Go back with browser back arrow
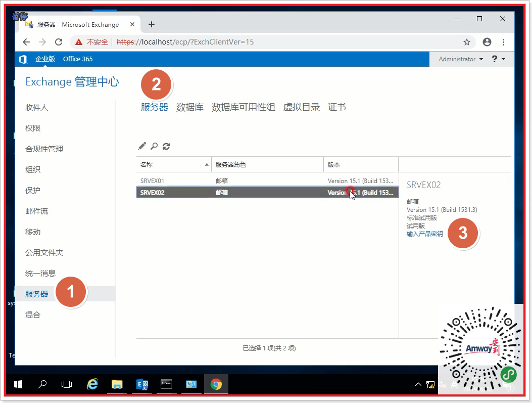The height and width of the screenshot is (403, 532). point(26,42)
